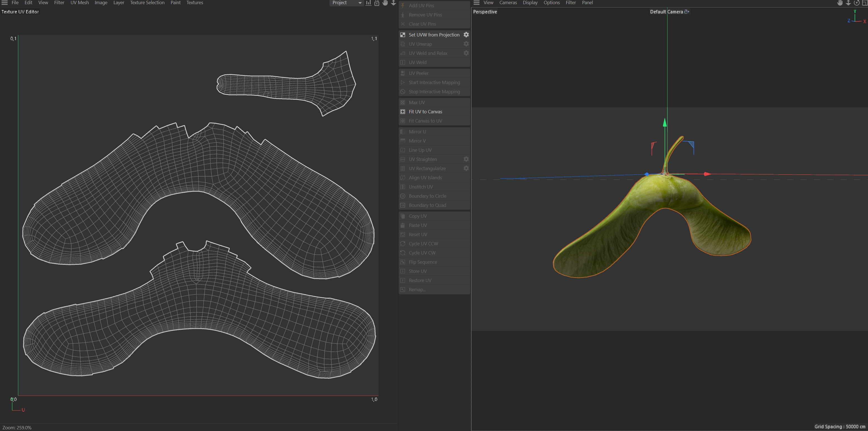Click the toggle viewport layout icon

[865, 3]
